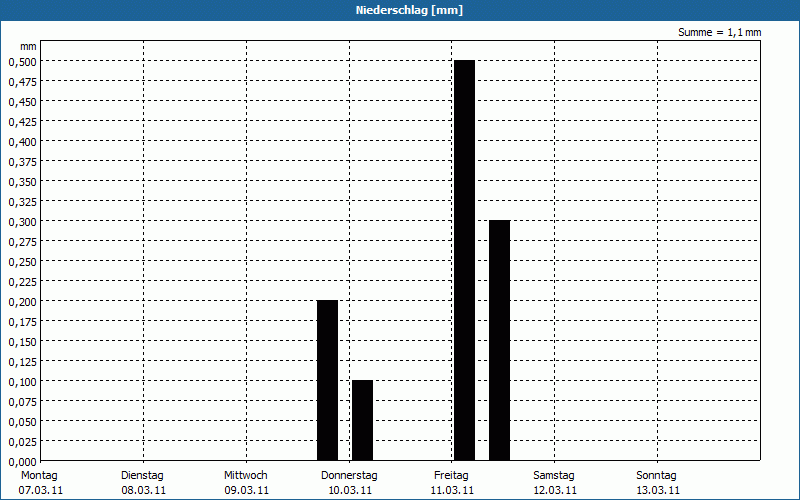Click the 0,500 mm bar on Freitag
Image resolution: width=800 pixels, height=500 pixels.
[x=464, y=261]
